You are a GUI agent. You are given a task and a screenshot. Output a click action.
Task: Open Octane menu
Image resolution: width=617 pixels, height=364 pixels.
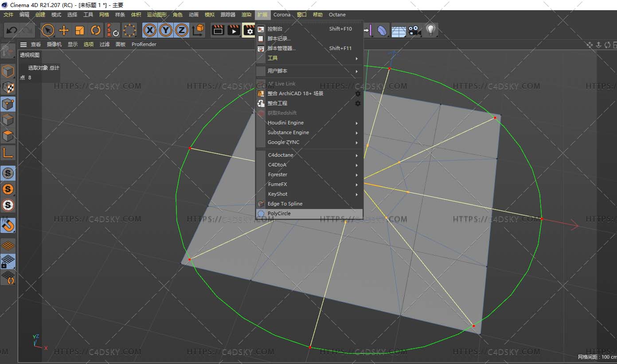coord(337,15)
